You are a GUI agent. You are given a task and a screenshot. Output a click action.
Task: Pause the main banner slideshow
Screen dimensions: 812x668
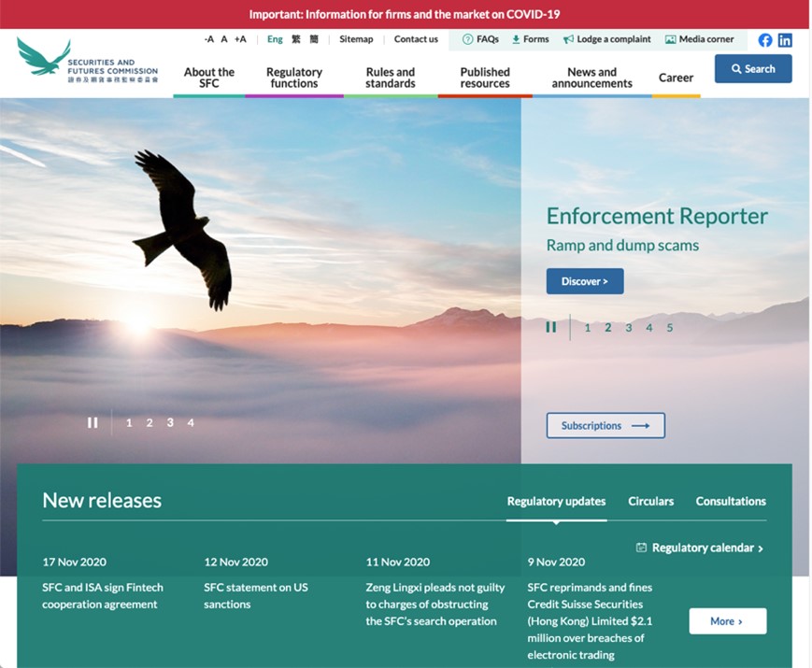click(93, 422)
